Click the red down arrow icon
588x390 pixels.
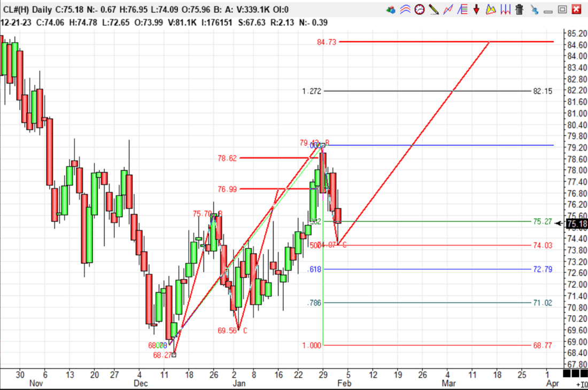pyautogui.click(x=476, y=10)
